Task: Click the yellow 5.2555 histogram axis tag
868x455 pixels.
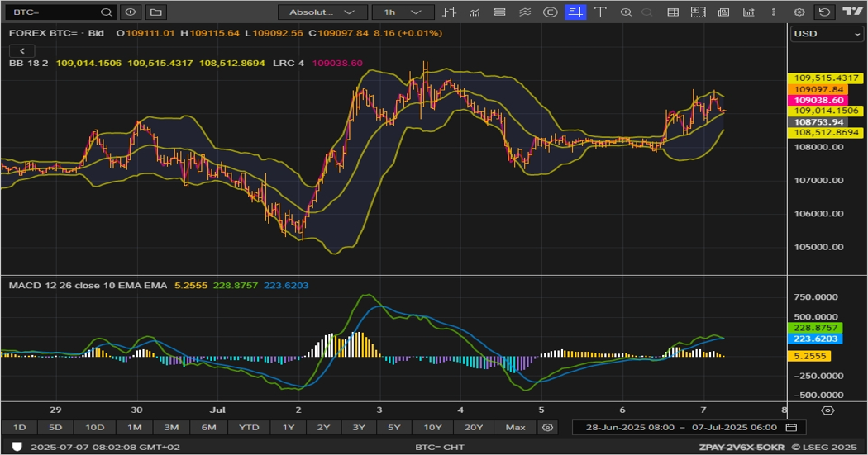Action: click(809, 356)
